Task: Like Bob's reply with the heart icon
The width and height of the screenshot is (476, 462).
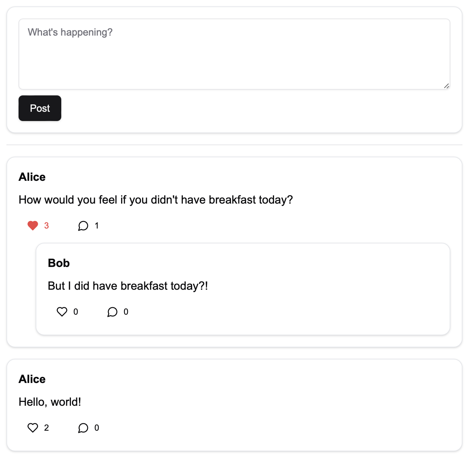Action: coord(62,312)
